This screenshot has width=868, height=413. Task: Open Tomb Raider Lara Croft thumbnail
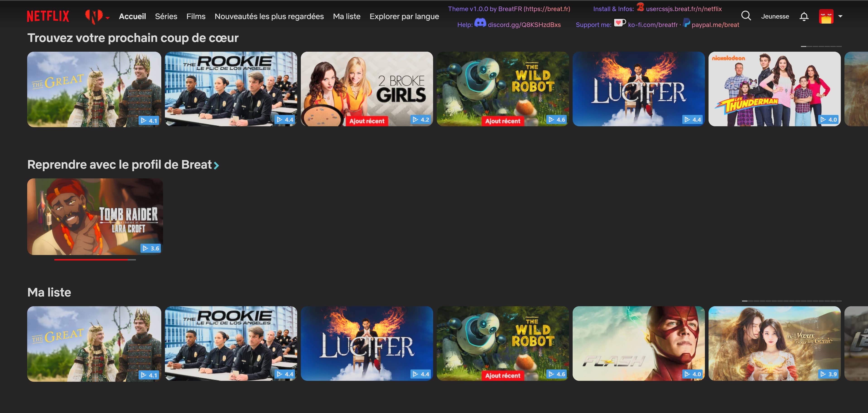[95, 216]
